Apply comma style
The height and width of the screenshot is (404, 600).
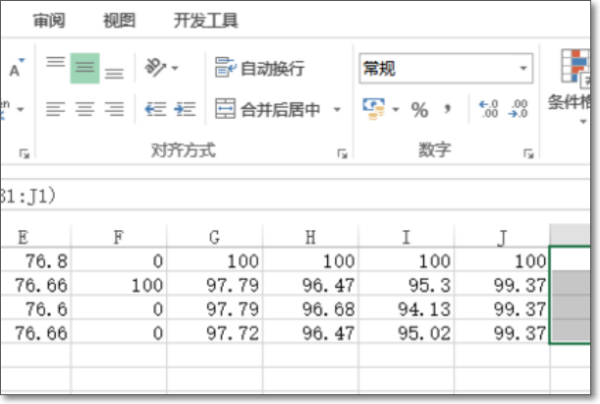point(447,109)
